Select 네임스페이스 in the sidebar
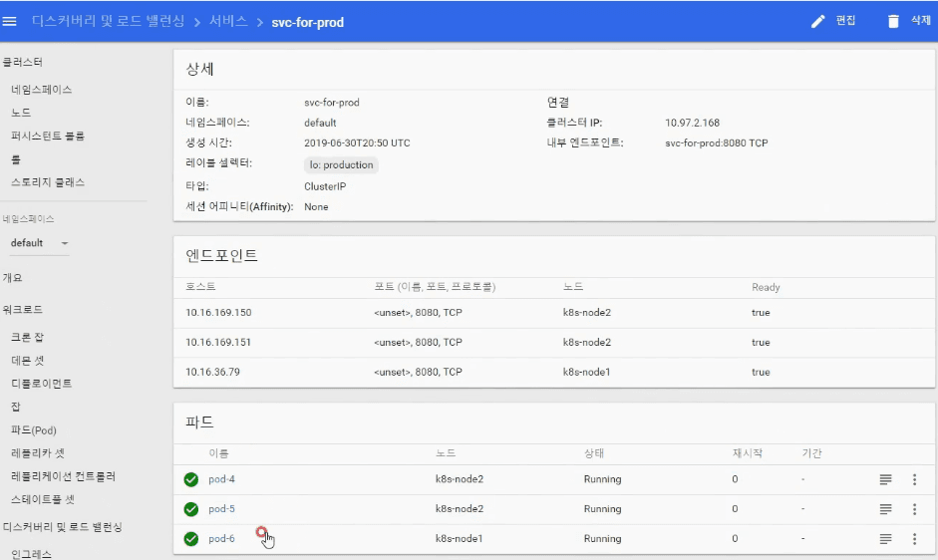Image resolution: width=938 pixels, height=560 pixels. point(41,90)
